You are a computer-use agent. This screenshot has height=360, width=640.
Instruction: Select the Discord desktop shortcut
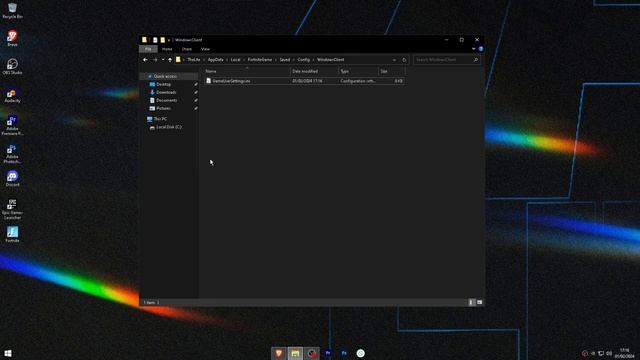coord(12,178)
